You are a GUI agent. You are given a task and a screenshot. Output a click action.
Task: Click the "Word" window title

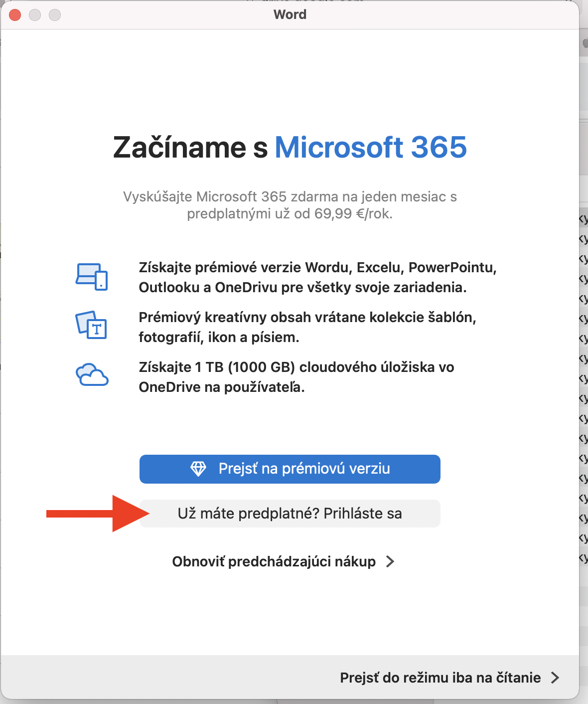point(290,14)
